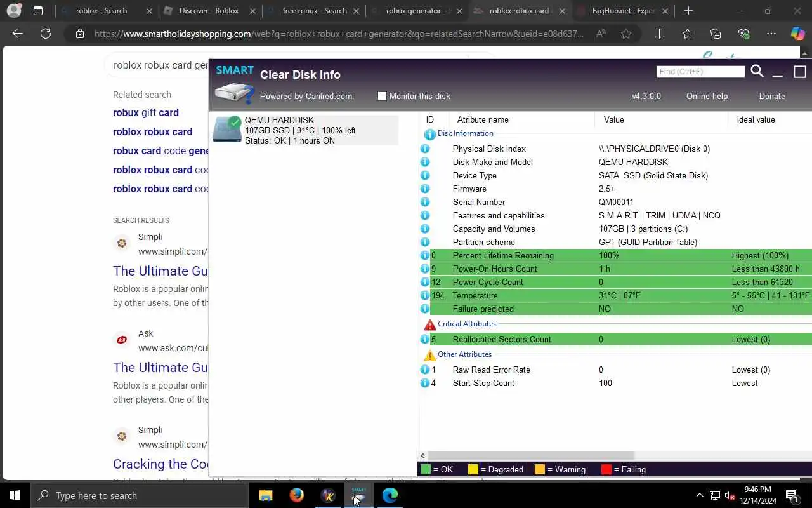Click the green OK legend swatch
812x508 pixels.
coord(425,469)
